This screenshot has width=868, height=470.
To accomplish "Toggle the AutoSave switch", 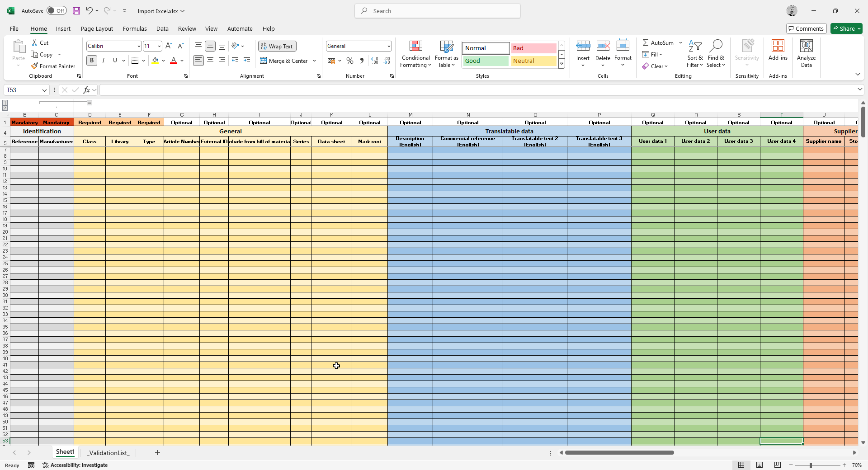I will pyautogui.click(x=57, y=11).
